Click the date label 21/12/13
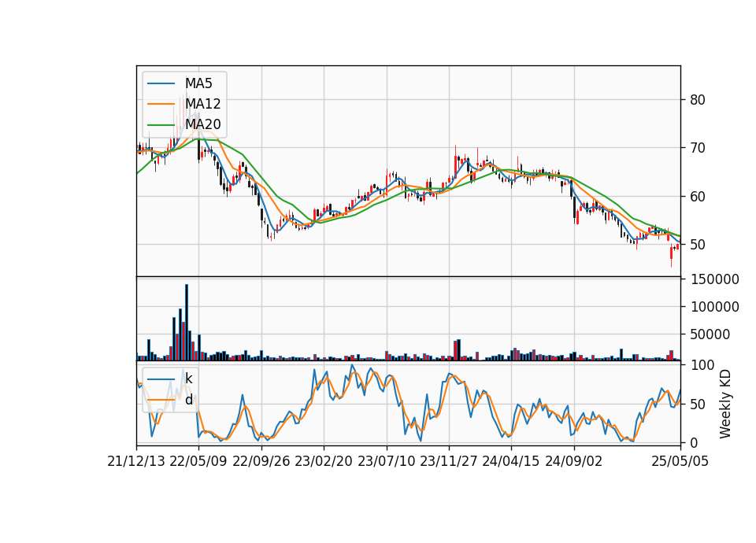This screenshot has height=543, width=756. click(136, 461)
